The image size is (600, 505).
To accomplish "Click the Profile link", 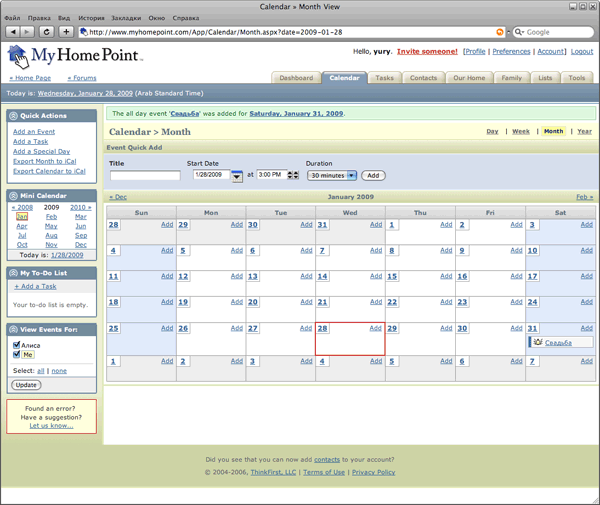I will point(475,51).
